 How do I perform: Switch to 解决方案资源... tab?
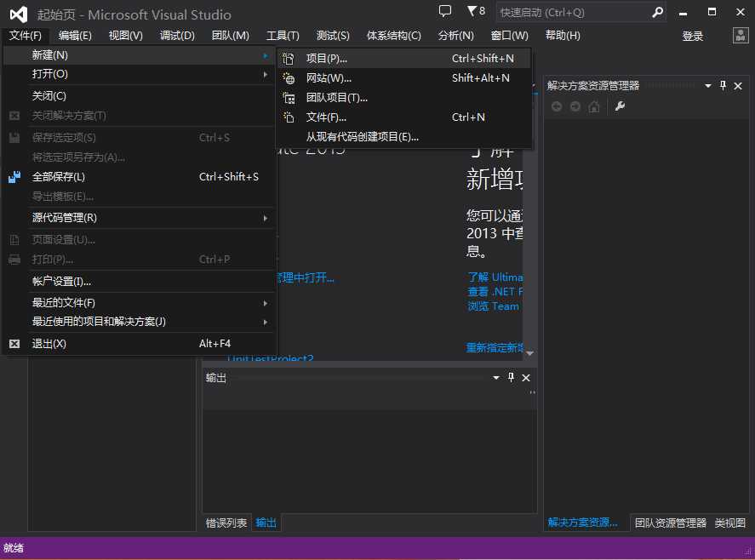pos(582,523)
